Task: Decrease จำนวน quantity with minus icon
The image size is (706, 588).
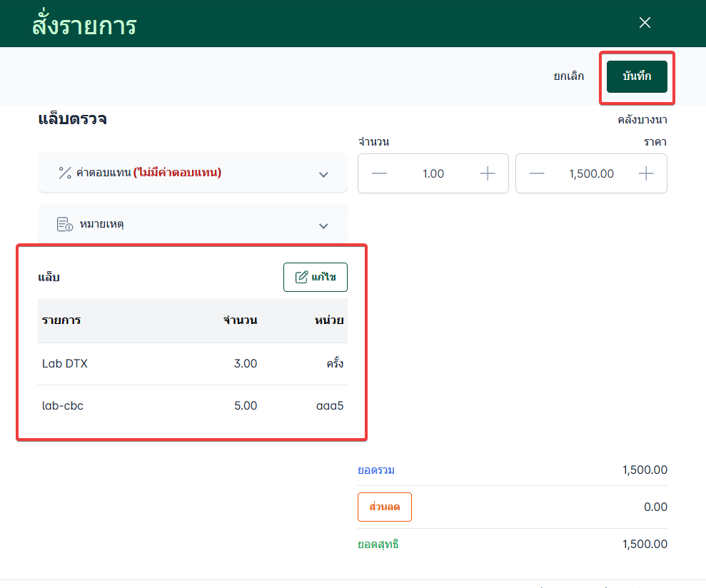Action: click(x=379, y=173)
